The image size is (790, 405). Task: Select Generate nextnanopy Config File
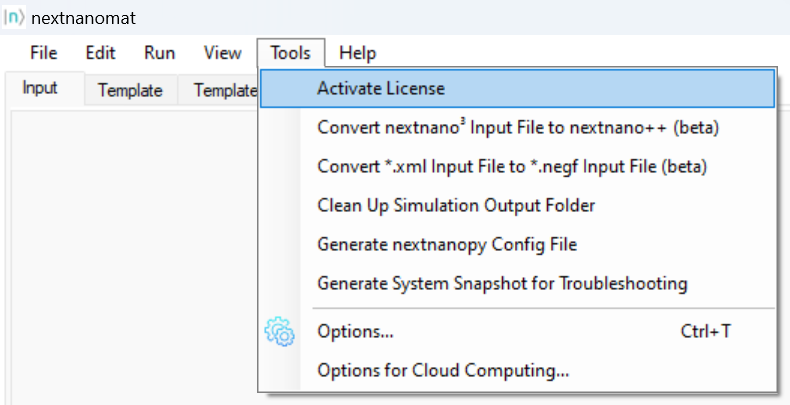[x=447, y=244]
